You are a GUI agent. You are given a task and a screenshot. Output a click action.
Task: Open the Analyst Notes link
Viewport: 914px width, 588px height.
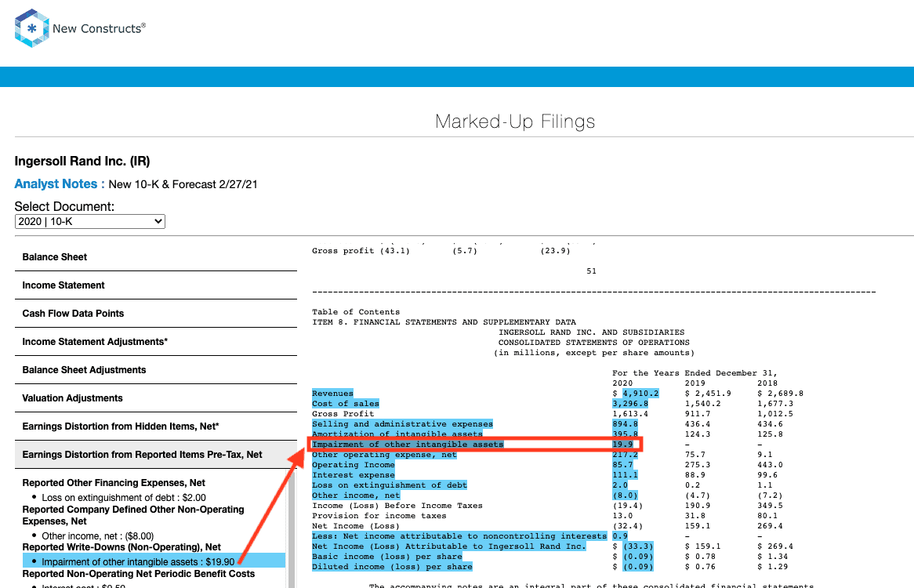click(60, 184)
